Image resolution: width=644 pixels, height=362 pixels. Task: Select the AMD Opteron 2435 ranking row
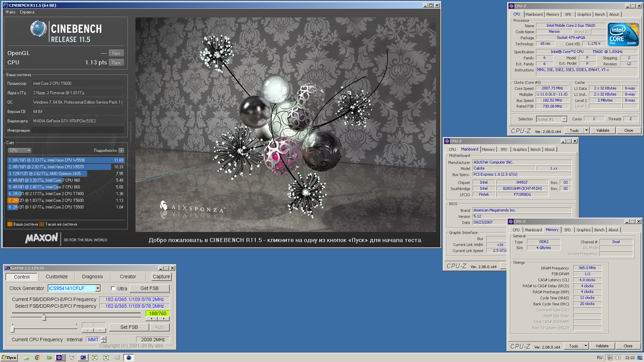click(x=66, y=174)
